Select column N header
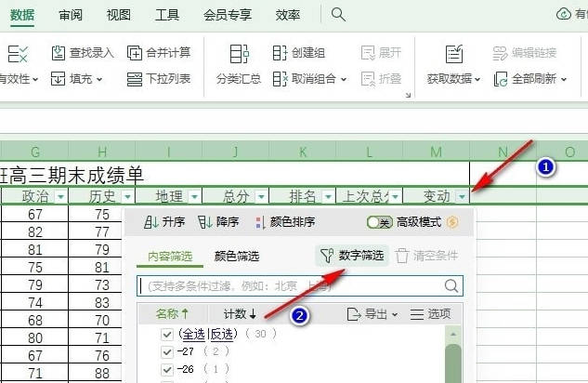Viewport: 588px width, 383px height. pos(503,152)
